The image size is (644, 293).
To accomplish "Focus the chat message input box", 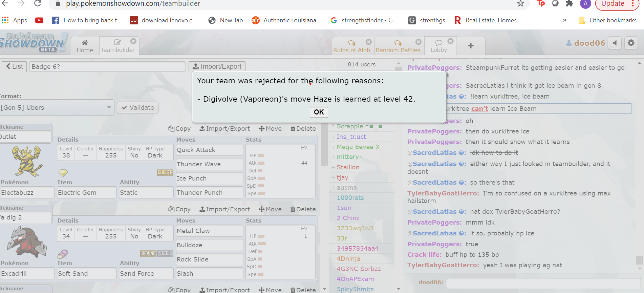I will click(543, 282).
